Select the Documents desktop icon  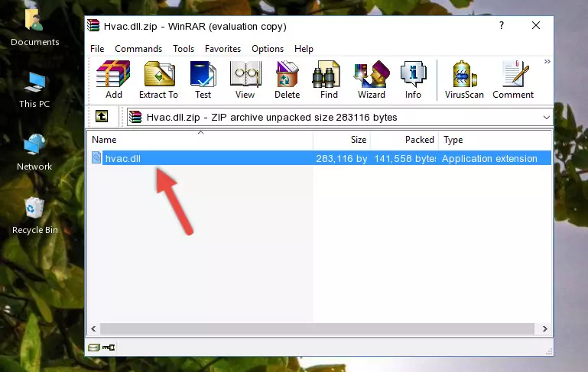(34, 27)
